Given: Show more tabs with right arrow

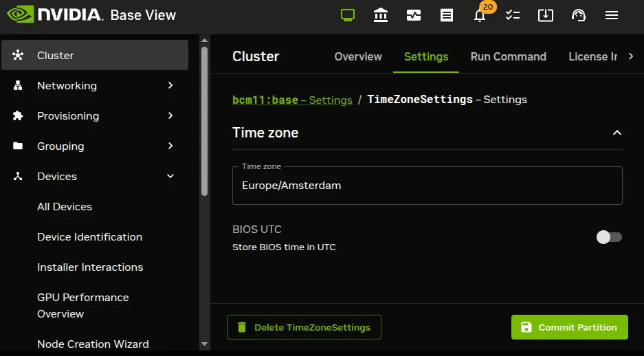Looking at the screenshot, I should point(631,56).
